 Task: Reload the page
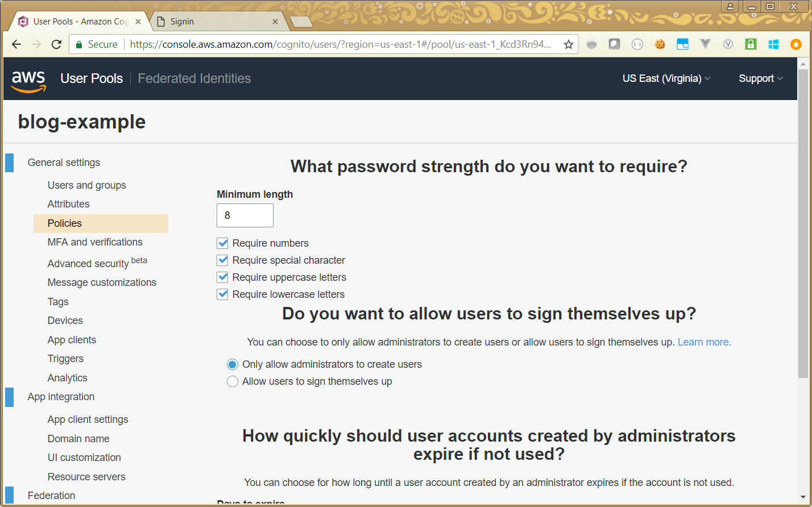(56, 44)
